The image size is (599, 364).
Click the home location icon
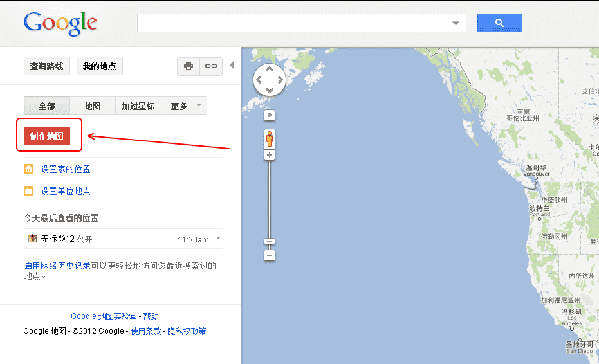pos(29,169)
